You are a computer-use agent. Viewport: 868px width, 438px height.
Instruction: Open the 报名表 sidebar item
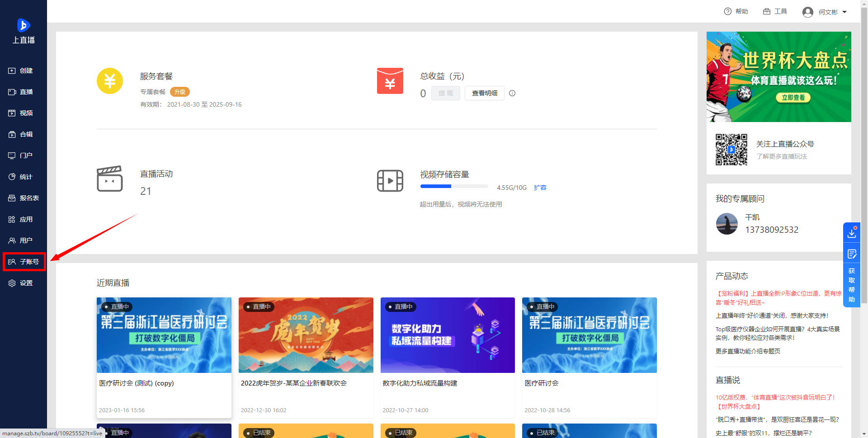point(24,198)
